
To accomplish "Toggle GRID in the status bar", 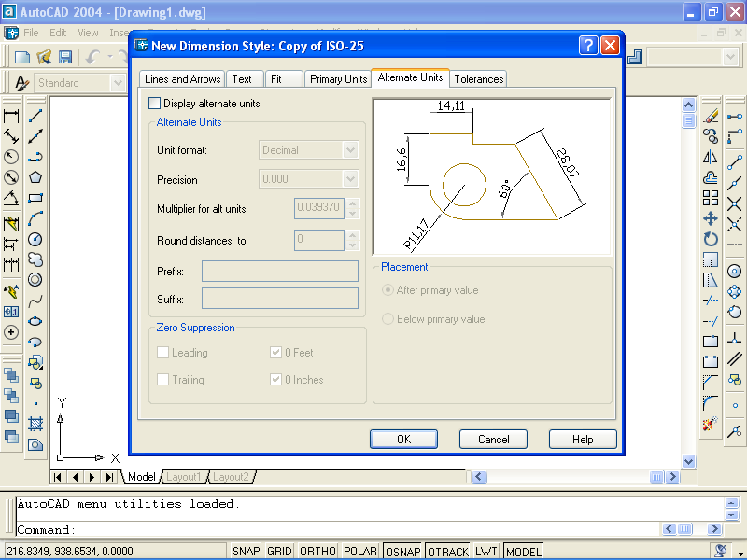I will (279, 552).
